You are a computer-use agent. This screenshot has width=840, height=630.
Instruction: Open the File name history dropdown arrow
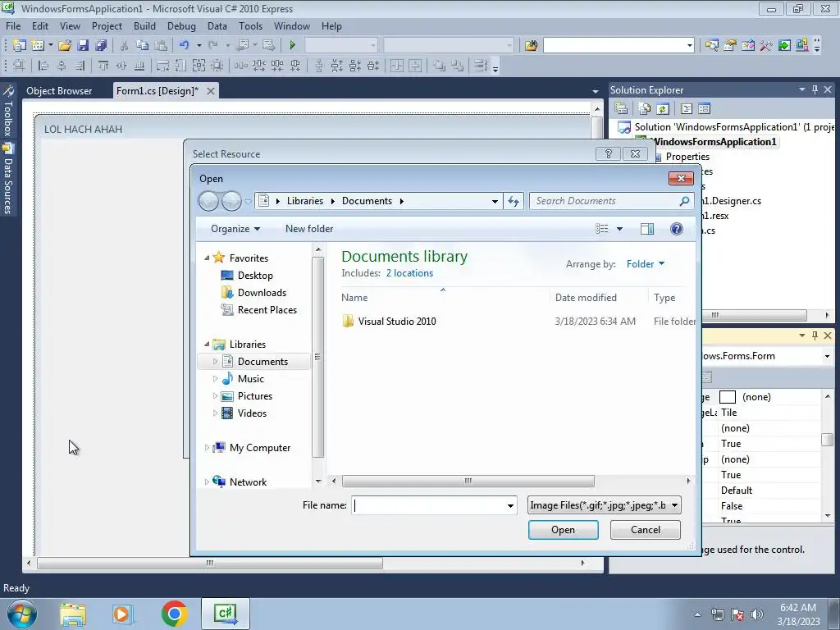point(510,505)
